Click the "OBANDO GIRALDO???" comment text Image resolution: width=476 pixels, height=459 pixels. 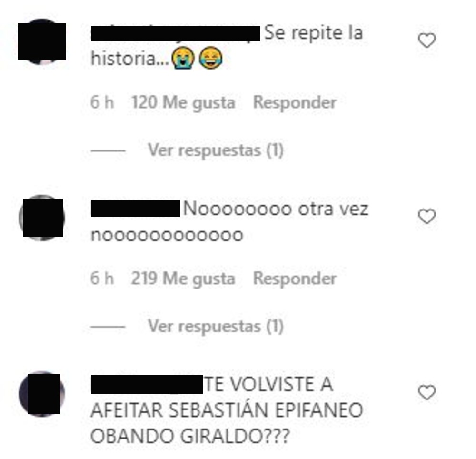click(x=190, y=436)
